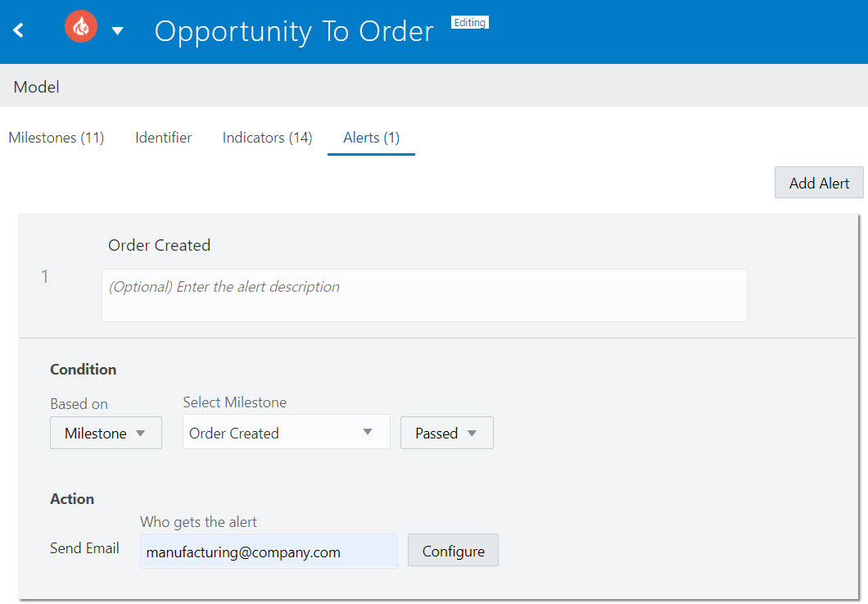Select the Model header label

[37, 87]
